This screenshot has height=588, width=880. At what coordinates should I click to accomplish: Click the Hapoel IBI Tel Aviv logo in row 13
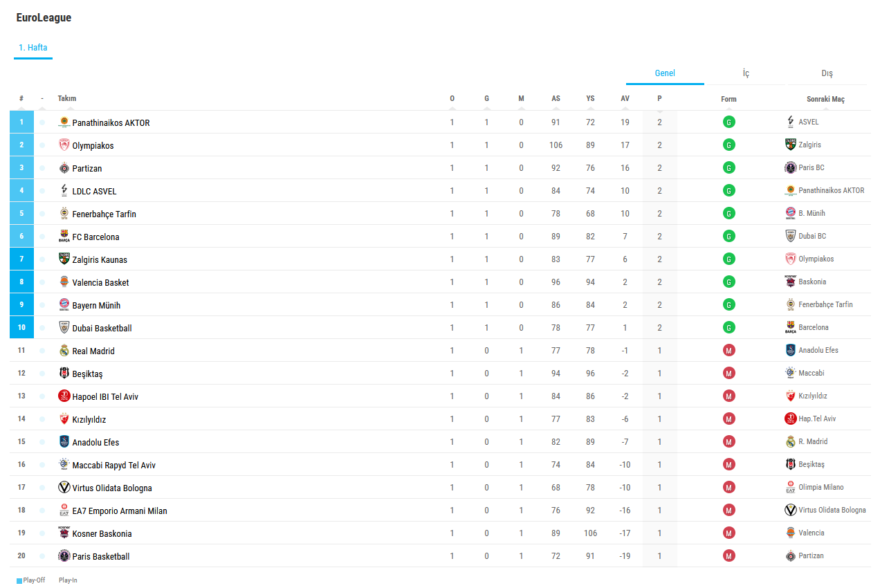[64, 396]
